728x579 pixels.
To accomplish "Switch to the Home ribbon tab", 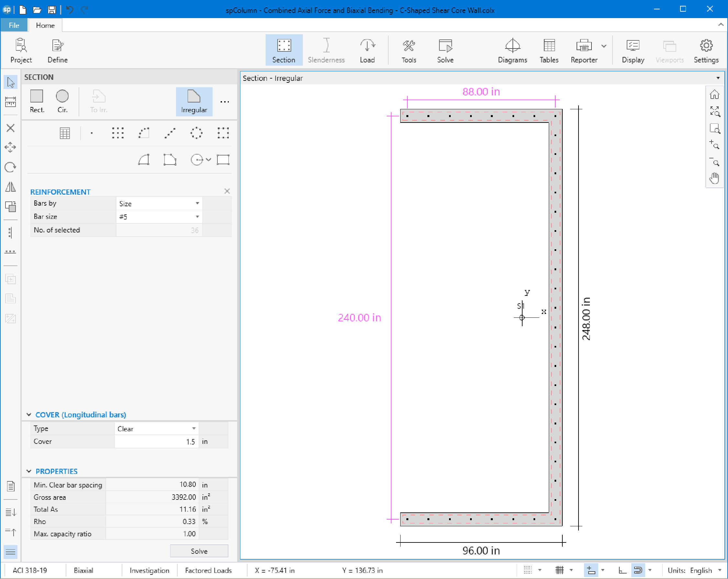I will point(45,25).
